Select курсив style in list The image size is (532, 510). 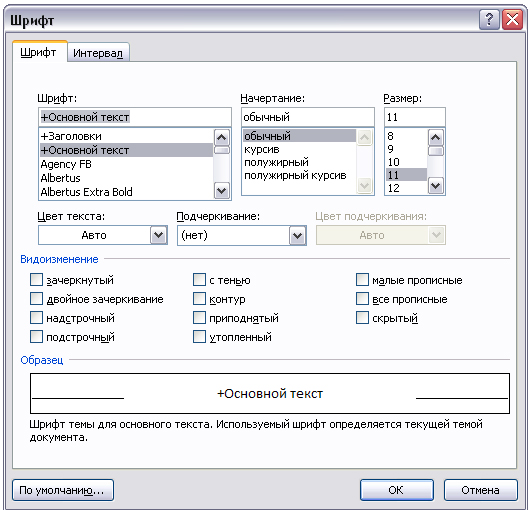tap(299, 149)
